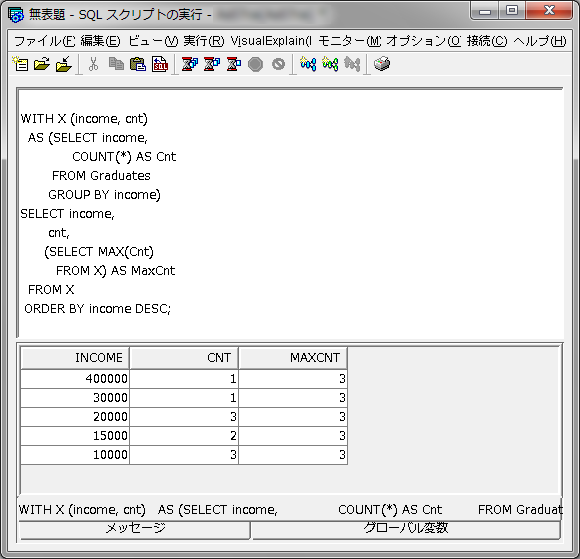Open the ヘルプ(H) menu
Screen dimensions: 580x559
pyautogui.click(x=540, y=41)
